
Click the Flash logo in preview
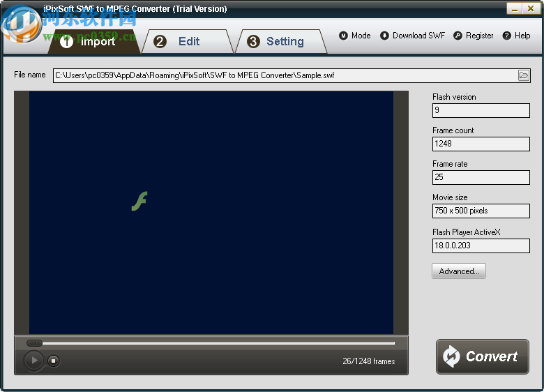(139, 201)
